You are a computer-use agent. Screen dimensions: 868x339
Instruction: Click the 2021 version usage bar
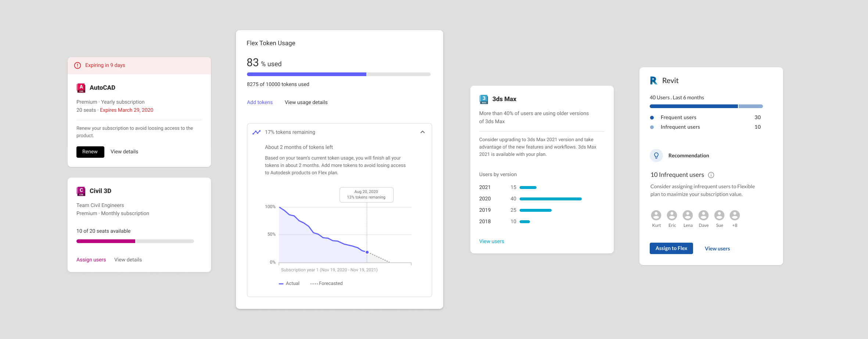[x=528, y=188]
